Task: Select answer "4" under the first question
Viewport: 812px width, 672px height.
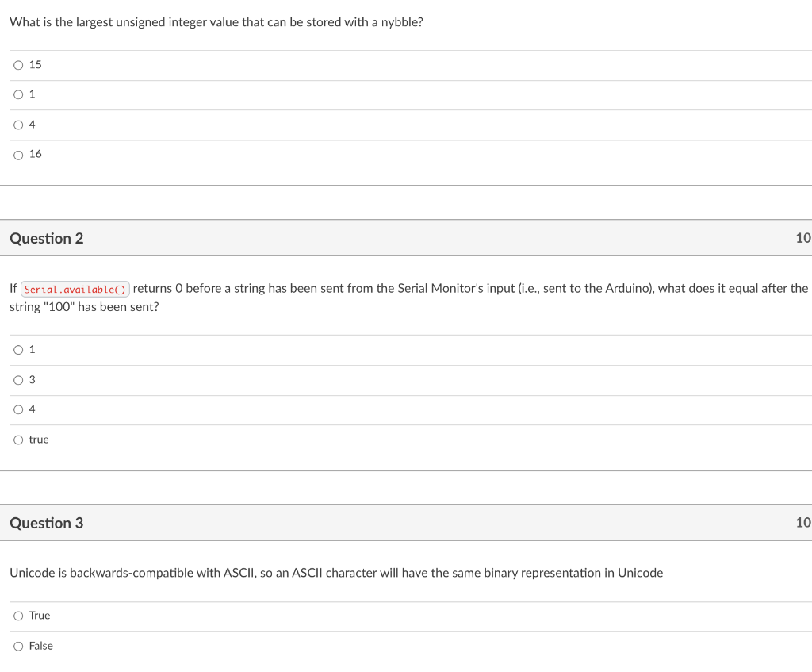Action: [18, 125]
